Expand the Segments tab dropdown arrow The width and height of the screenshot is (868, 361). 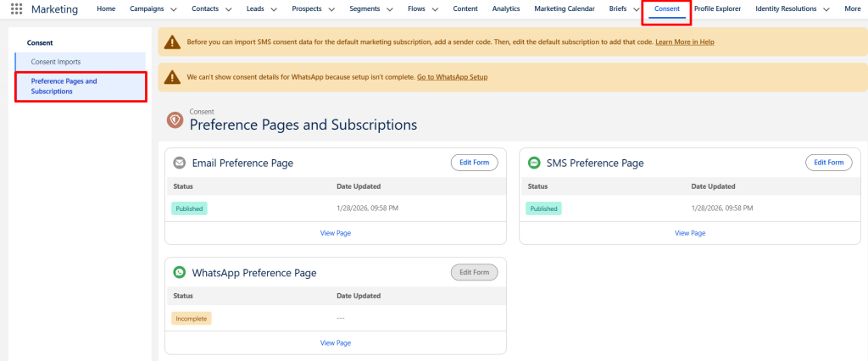tap(390, 9)
